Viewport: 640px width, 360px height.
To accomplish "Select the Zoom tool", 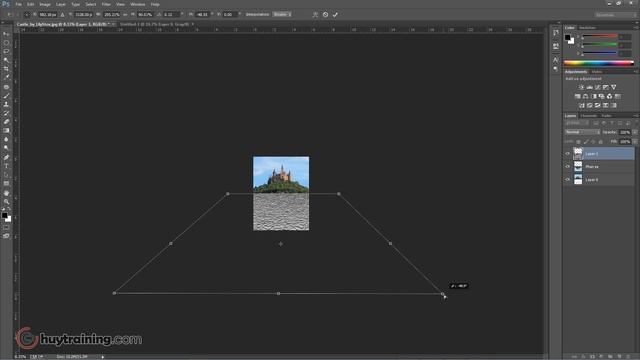I will (6, 202).
